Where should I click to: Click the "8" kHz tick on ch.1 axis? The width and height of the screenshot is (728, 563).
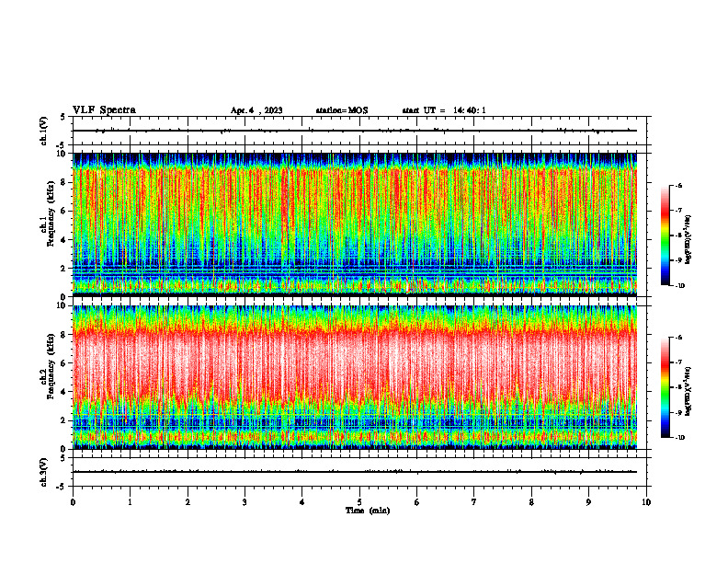[x=64, y=182]
